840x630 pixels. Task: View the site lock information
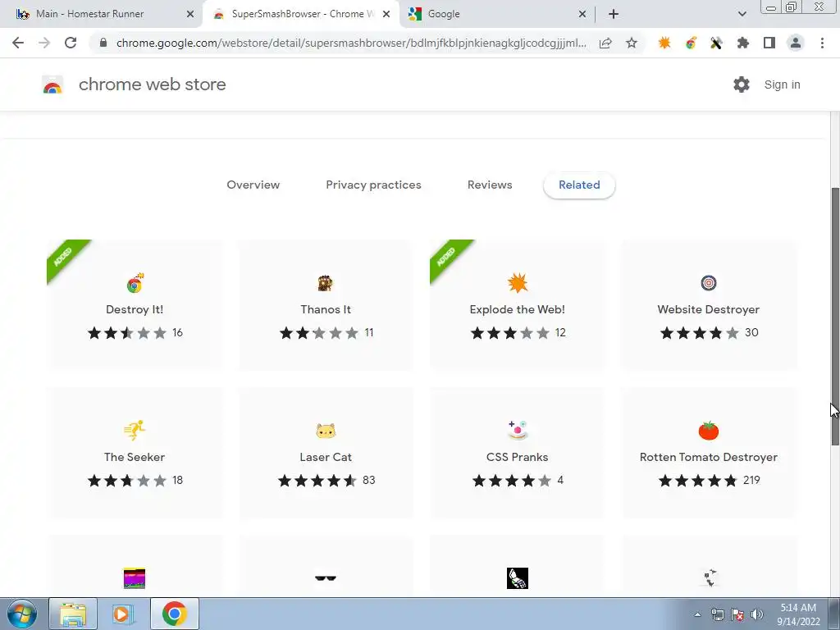[x=103, y=43]
